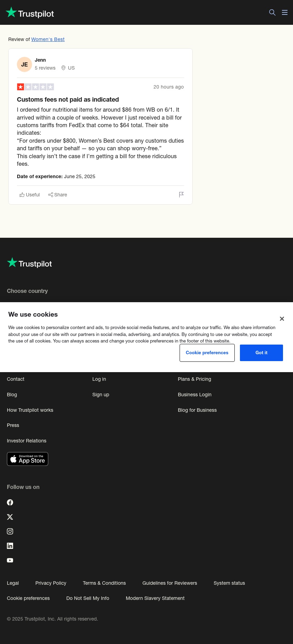Click the one-star rating graphic

36,87
